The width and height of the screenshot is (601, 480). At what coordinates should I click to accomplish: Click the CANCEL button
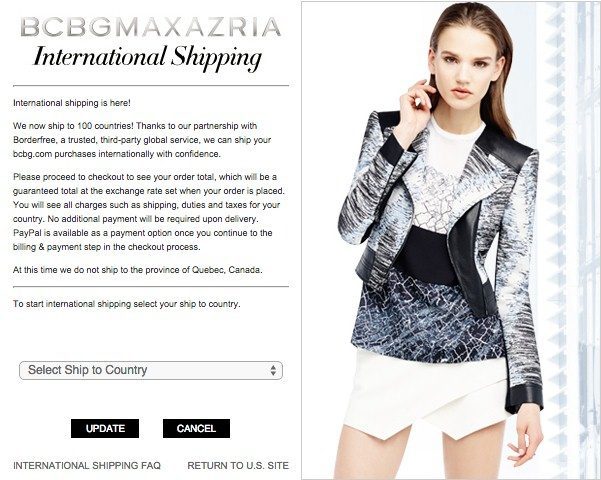tap(196, 428)
